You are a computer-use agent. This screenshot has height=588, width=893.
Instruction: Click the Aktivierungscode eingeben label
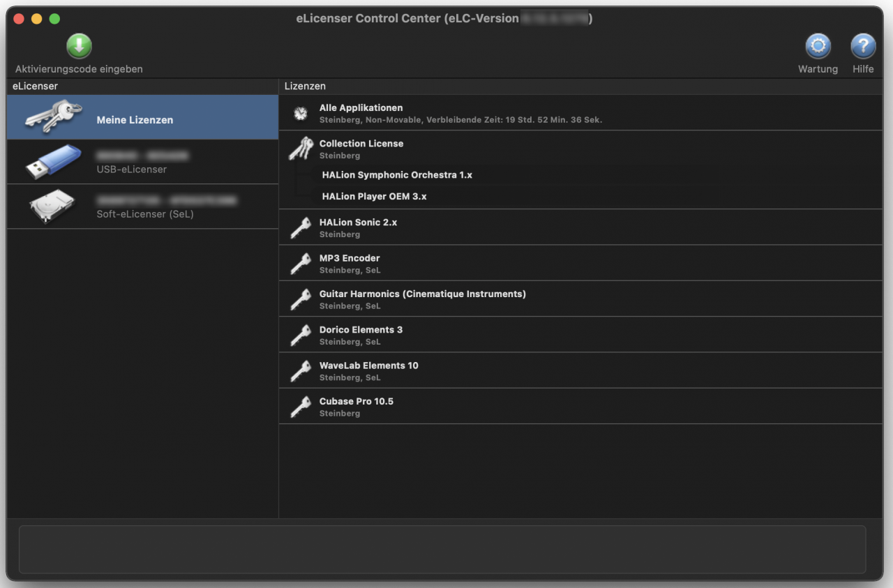coord(79,69)
